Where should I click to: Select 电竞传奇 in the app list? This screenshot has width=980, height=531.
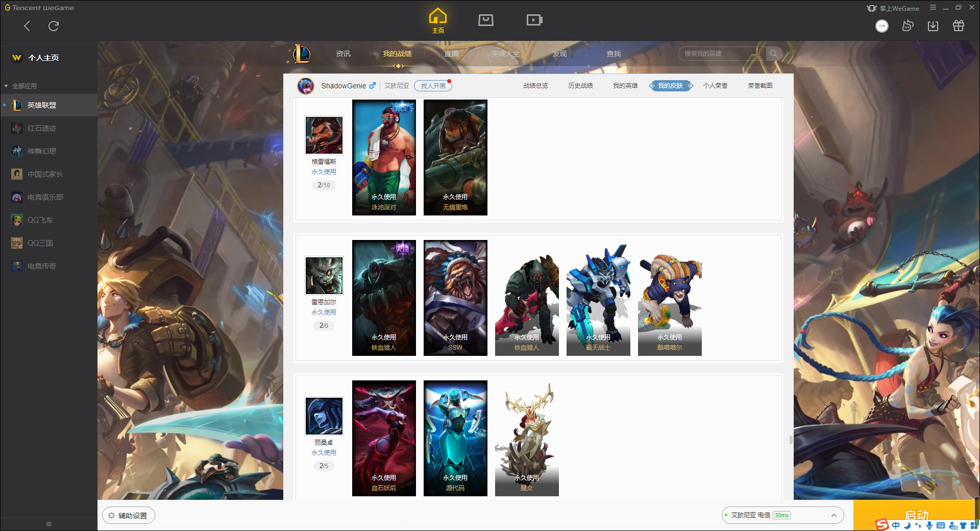48,266
